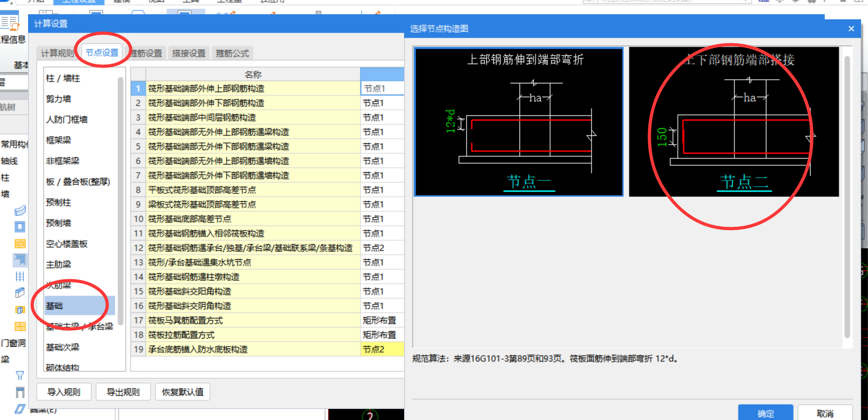The image size is (868, 420).
Task: Click the highlighted corner-lines icon in sidebar
Action: (x=20, y=260)
